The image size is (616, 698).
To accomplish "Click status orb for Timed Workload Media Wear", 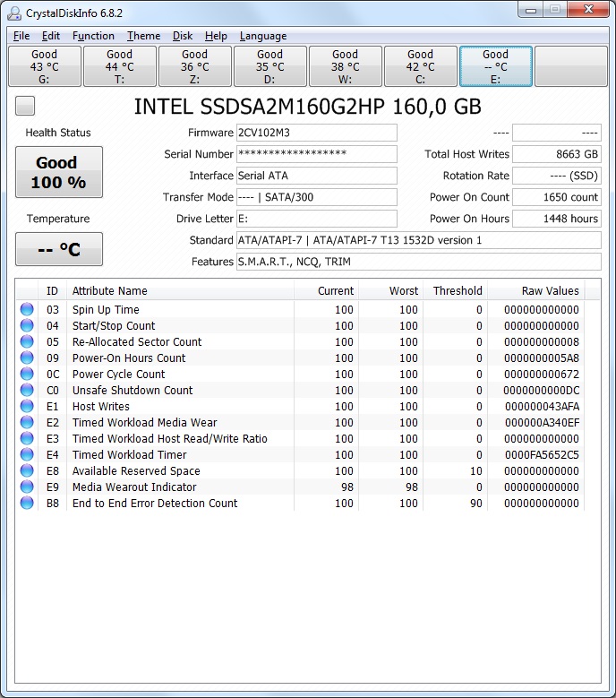I will (x=27, y=422).
